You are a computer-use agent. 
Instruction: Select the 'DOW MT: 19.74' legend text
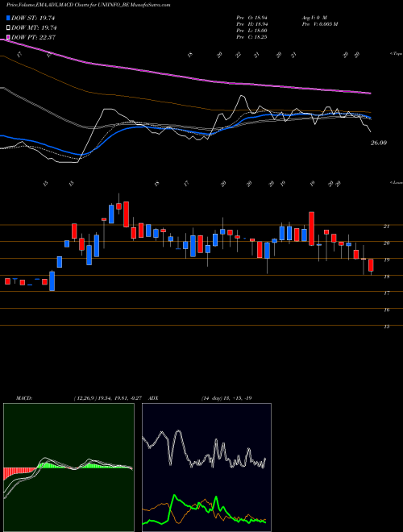[x=34, y=28]
